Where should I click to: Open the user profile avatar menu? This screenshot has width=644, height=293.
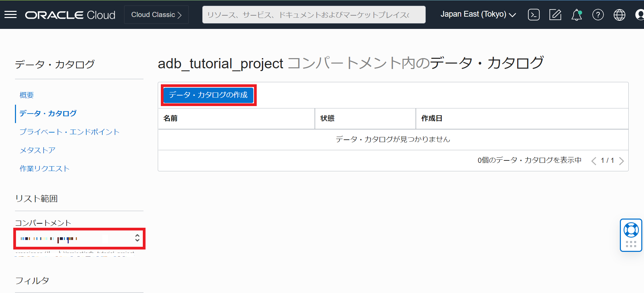639,15
